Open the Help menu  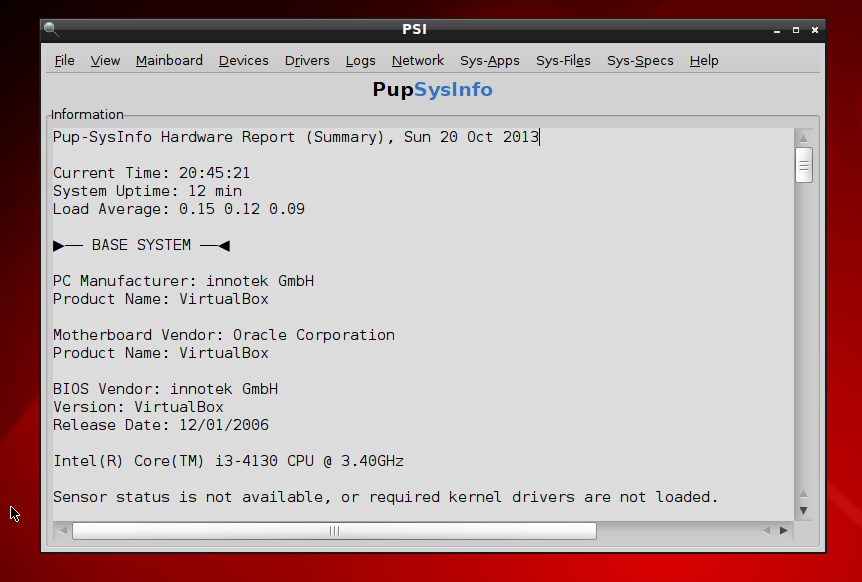[x=704, y=60]
